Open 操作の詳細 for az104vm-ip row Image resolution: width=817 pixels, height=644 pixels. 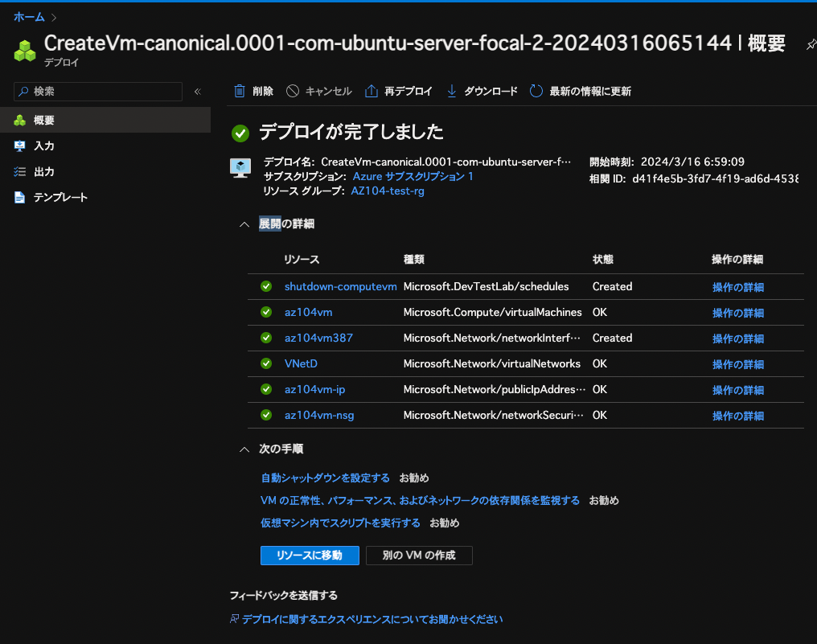738,390
